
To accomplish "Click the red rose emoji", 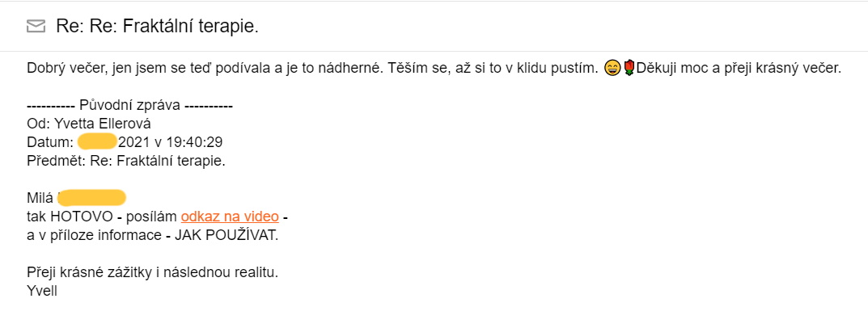I will [629, 69].
